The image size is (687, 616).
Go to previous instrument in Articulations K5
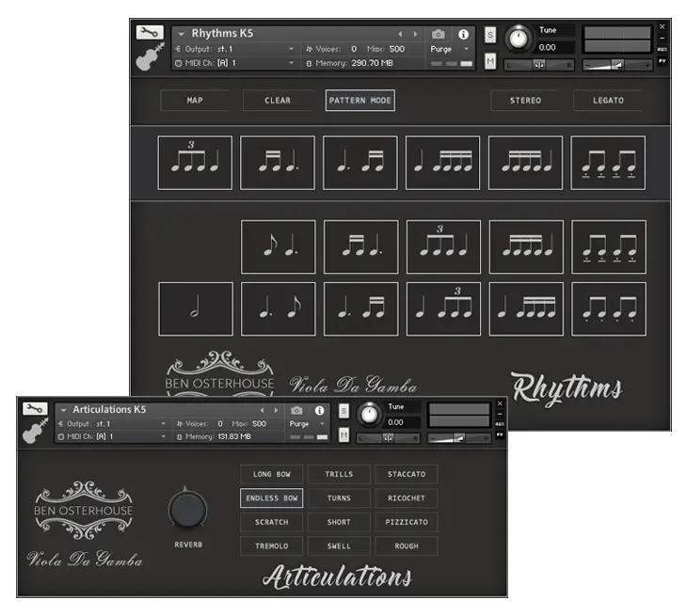point(262,410)
